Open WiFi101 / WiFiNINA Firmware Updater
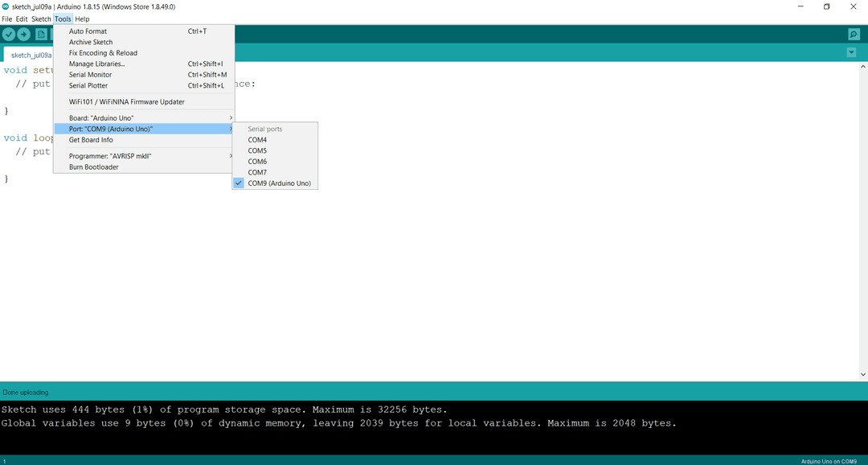Image resolution: width=868 pixels, height=465 pixels. coord(144,102)
